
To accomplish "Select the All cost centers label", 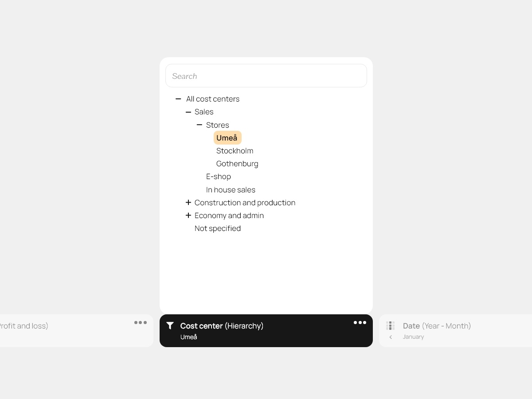I will pyautogui.click(x=213, y=99).
